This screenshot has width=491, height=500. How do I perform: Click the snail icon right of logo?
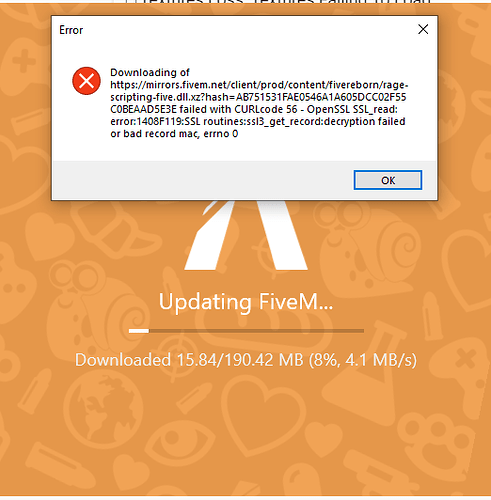tap(368, 247)
